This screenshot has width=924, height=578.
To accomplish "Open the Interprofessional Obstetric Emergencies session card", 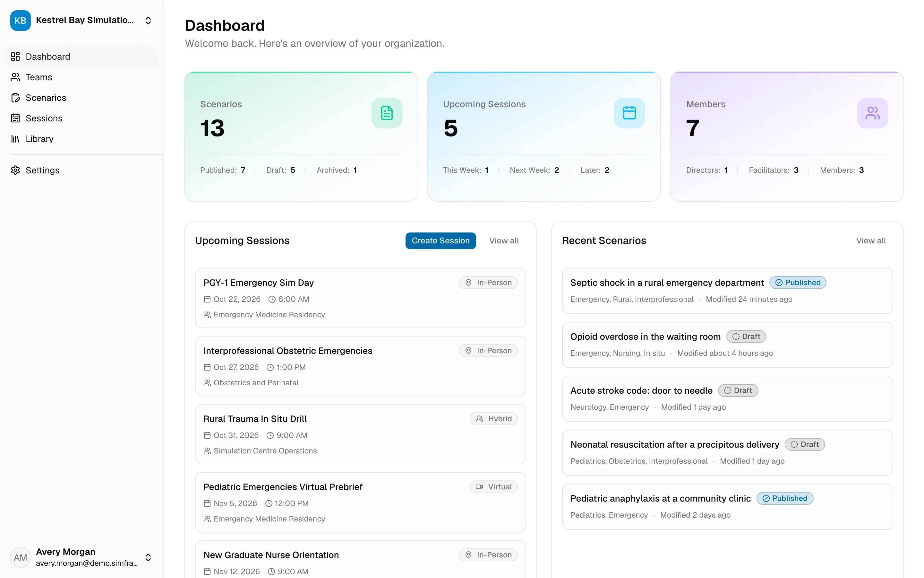I will [x=360, y=366].
